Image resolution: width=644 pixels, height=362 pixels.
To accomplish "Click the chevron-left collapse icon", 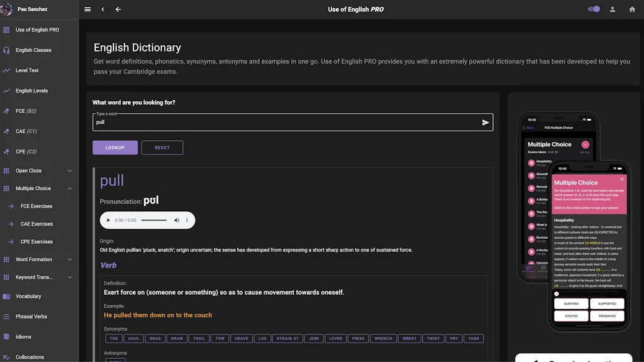I will pyautogui.click(x=103, y=9).
